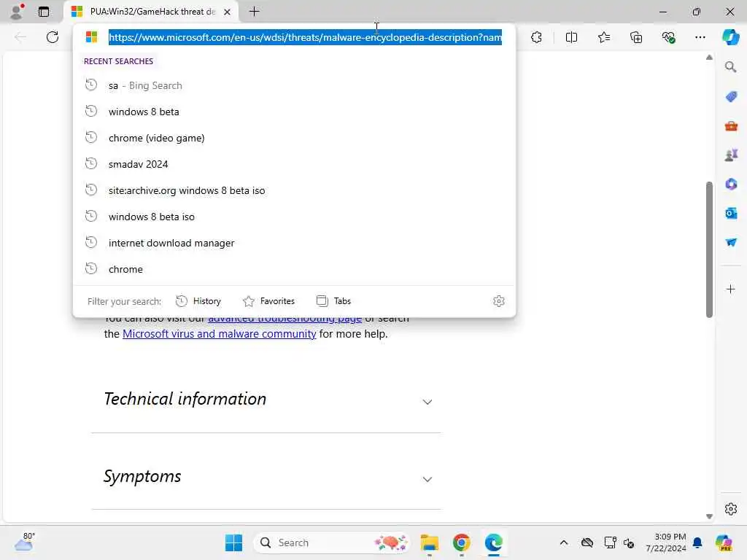Select 'site:archive.org windows 8 beta iso' suggestion
The image size is (747, 560).
(294, 190)
